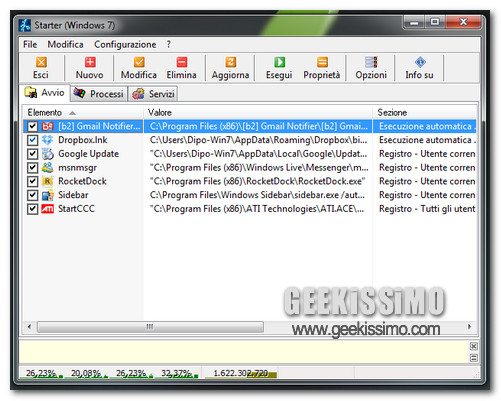Click the Elimina delete toolbar icon
The height and width of the screenshot is (401, 501).
tap(182, 62)
